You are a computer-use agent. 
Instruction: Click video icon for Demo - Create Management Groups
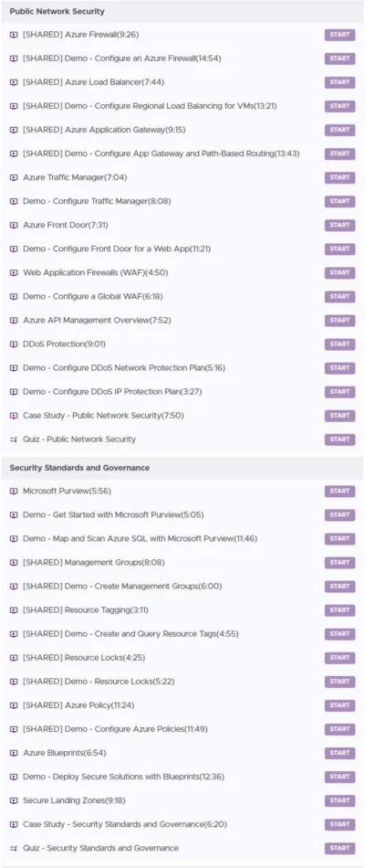tap(14, 587)
